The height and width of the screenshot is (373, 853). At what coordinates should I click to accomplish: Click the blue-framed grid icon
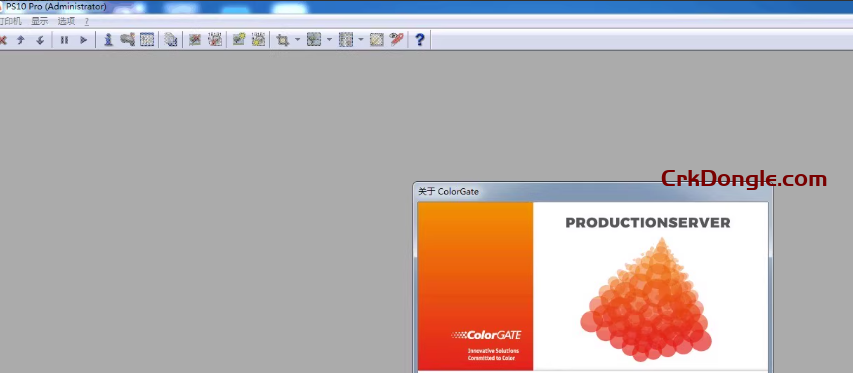(x=147, y=40)
